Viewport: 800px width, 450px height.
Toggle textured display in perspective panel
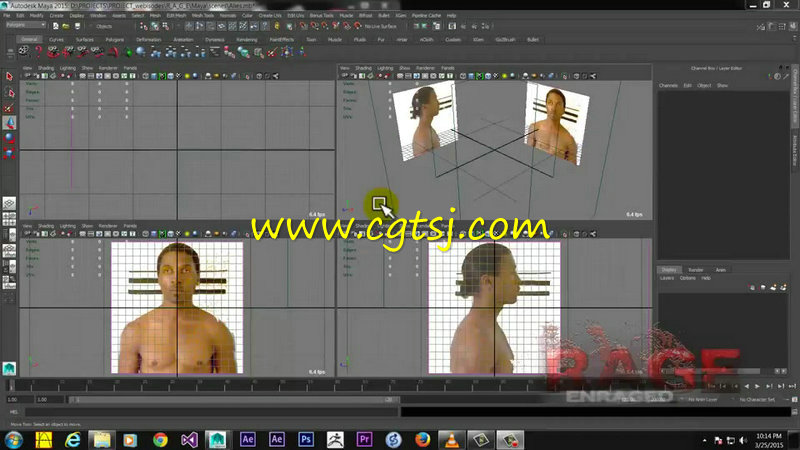coord(496,76)
